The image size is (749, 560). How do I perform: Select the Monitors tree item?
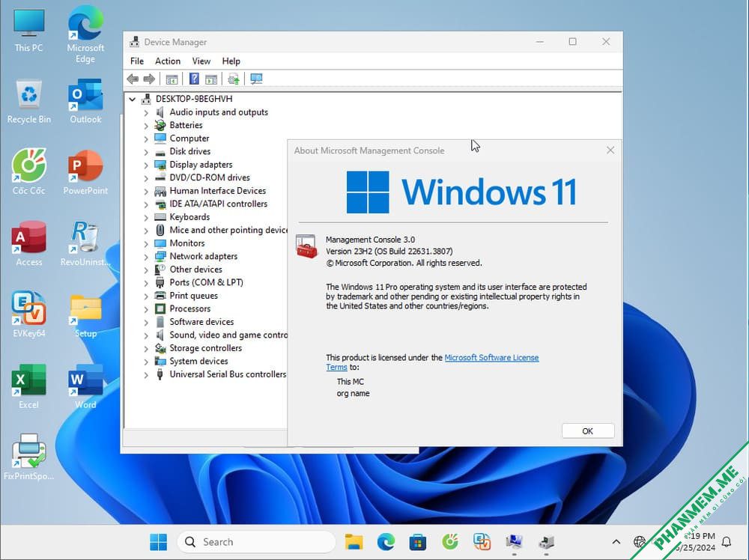[187, 243]
